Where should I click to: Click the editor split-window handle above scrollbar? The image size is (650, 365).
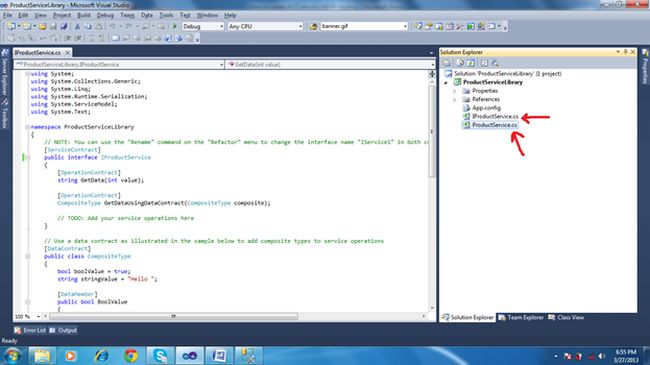[x=432, y=74]
